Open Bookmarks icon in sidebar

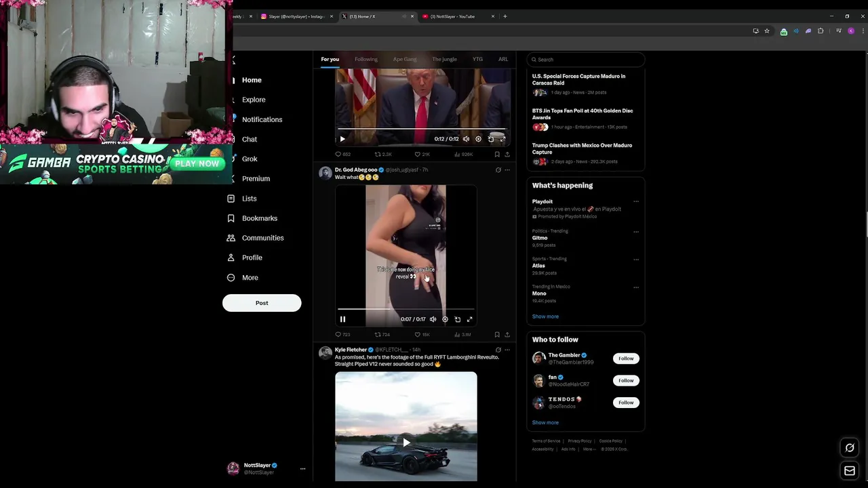(x=231, y=218)
